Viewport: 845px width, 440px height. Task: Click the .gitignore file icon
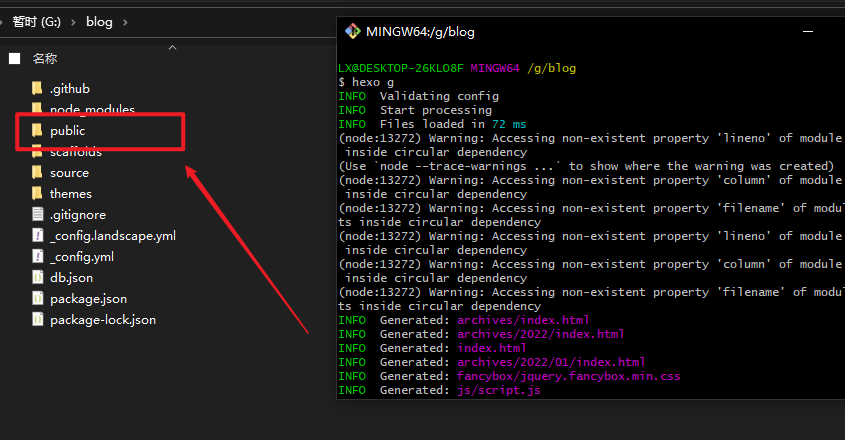coord(38,215)
